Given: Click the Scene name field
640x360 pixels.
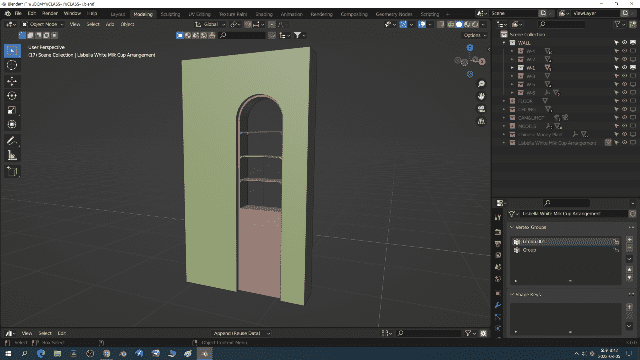Looking at the screenshot, I should [x=513, y=13].
